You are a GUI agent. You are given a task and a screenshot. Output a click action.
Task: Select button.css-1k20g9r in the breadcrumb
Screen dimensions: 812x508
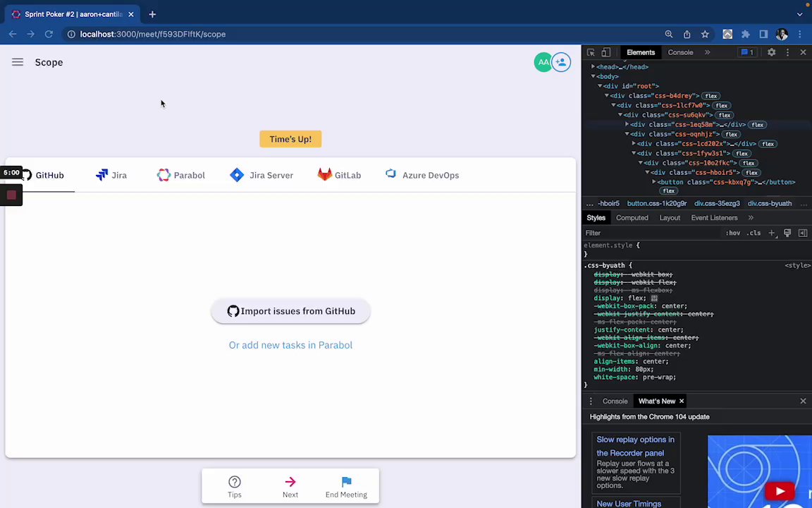tap(657, 204)
